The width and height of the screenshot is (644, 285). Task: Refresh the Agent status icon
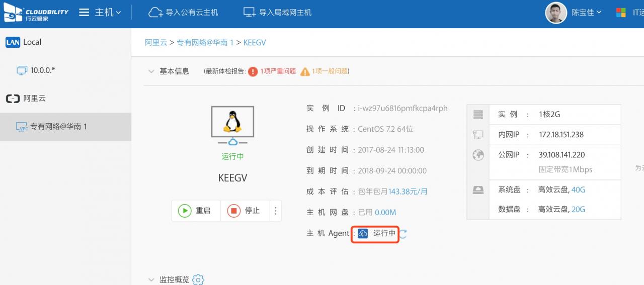[x=403, y=233]
